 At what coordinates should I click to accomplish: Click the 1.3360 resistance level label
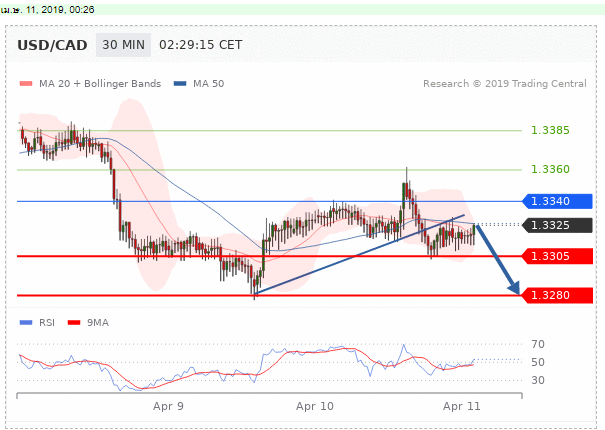coord(550,169)
